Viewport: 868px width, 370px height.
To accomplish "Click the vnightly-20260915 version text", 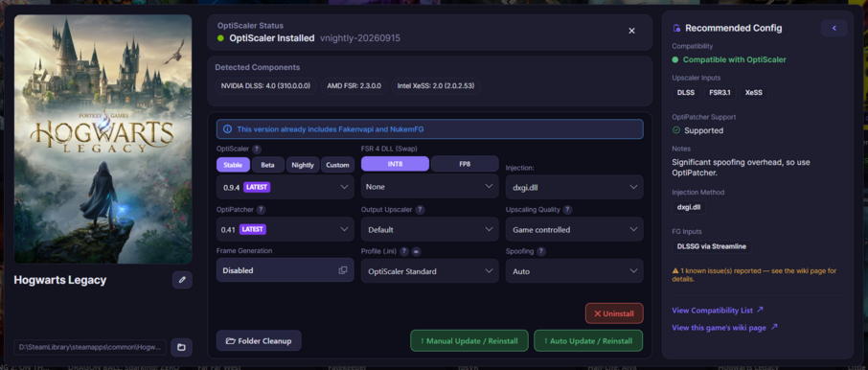I will (x=360, y=38).
